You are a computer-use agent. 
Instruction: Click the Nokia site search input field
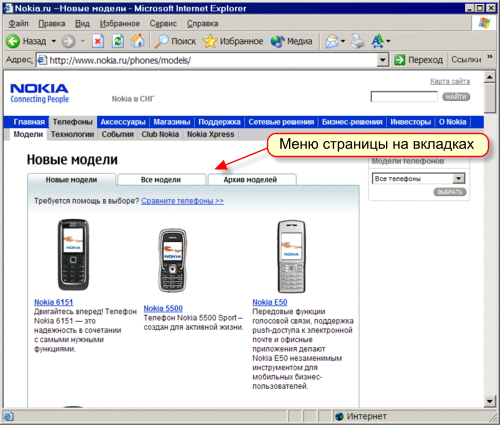point(404,97)
